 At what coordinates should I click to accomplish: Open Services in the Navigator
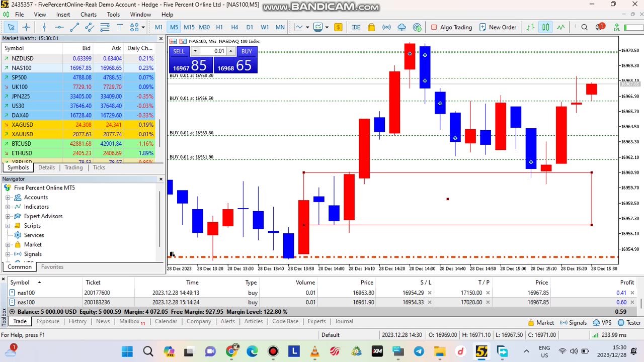[x=34, y=235]
